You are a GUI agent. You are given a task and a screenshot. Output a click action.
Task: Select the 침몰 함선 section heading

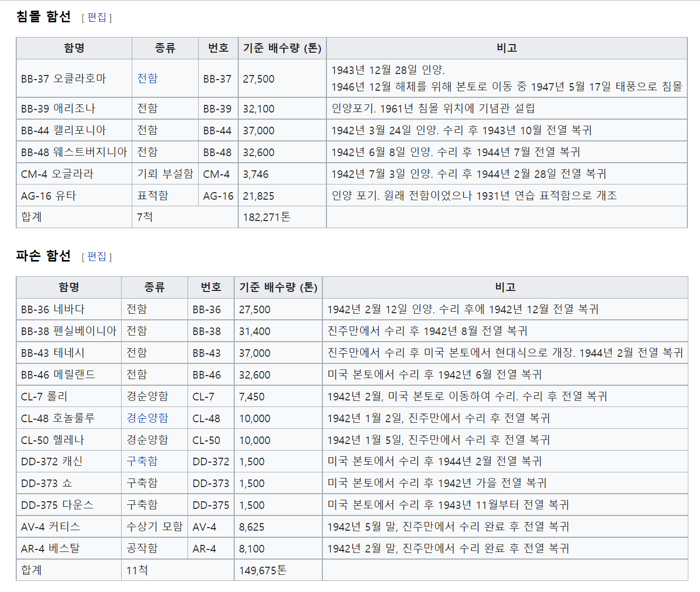(44, 17)
